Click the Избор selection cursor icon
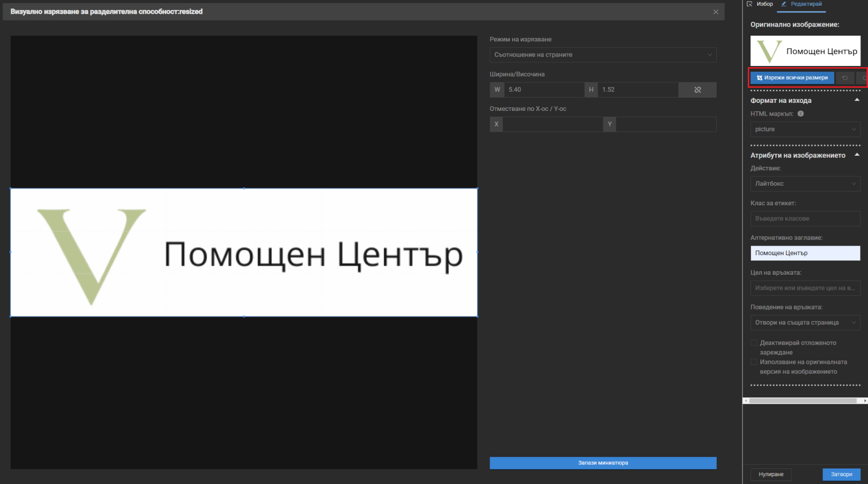The height and width of the screenshot is (484, 868). click(x=750, y=4)
